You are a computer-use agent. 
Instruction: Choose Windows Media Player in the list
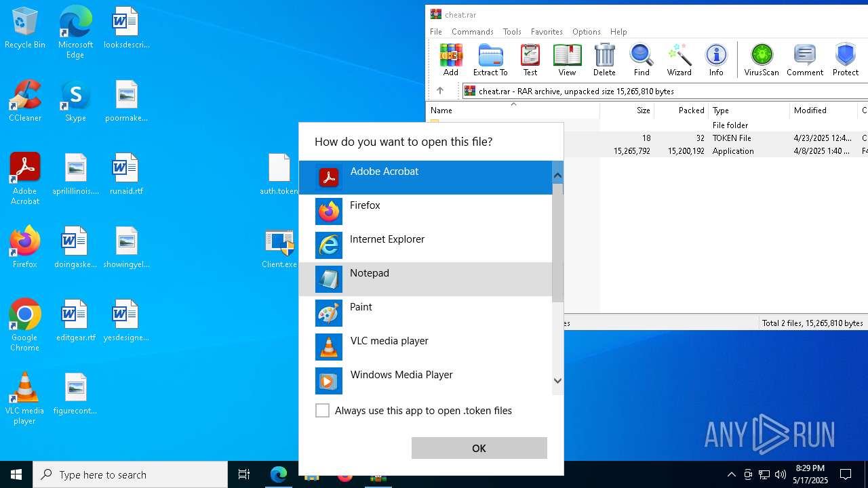pos(425,381)
